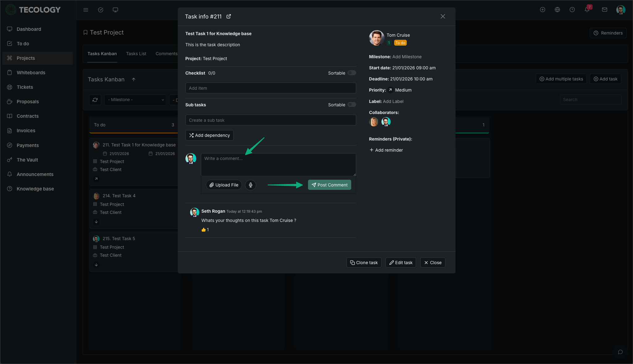Image resolution: width=633 pixels, height=364 pixels.
Task: Click the refresh kanban icon
Action: [x=95, y=100]
